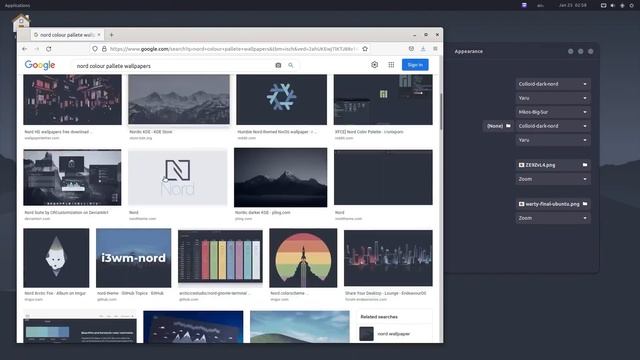The width and height of the screenshot is (640, 360).
Task: Choose file via warty-final-ubuntu.png button
Action: click(x=553, y=204)
